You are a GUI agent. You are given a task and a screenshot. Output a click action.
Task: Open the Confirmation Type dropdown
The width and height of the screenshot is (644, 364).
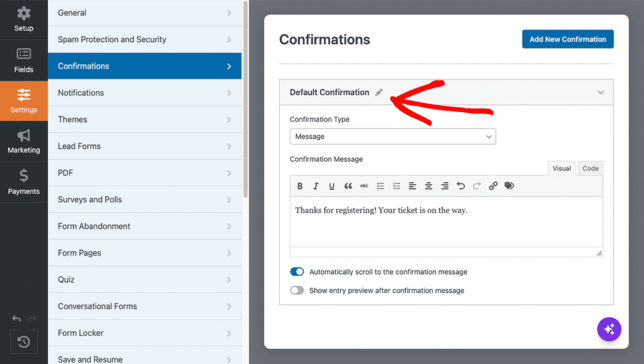point(392,137)
